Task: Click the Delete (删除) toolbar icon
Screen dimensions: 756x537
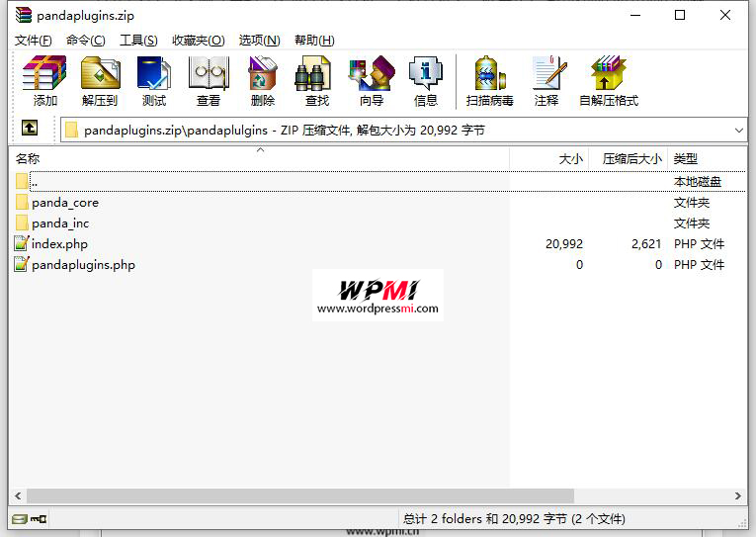Action: 263,80
